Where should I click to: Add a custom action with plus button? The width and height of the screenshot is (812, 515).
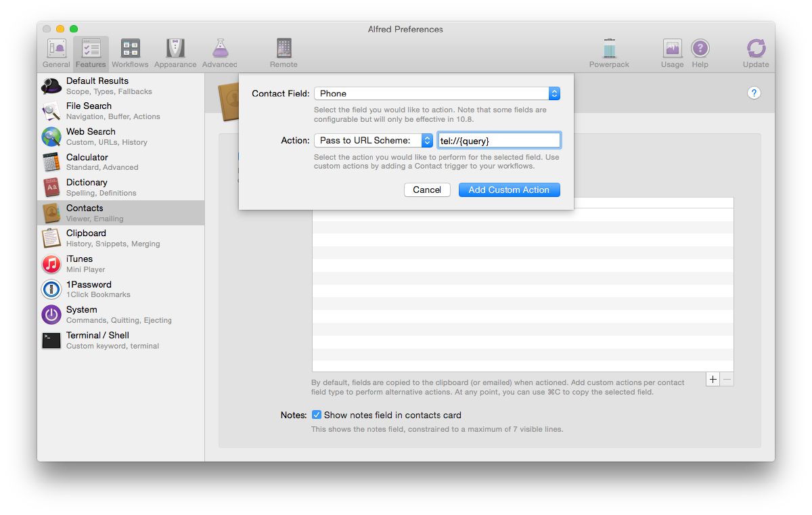pos(713,380)
